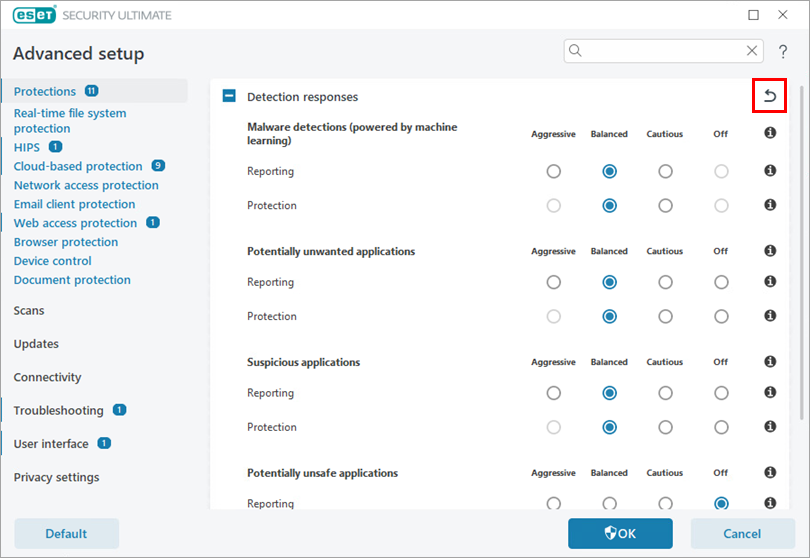
Task: Expand the Scans category in sidebar
Action: 29,311
